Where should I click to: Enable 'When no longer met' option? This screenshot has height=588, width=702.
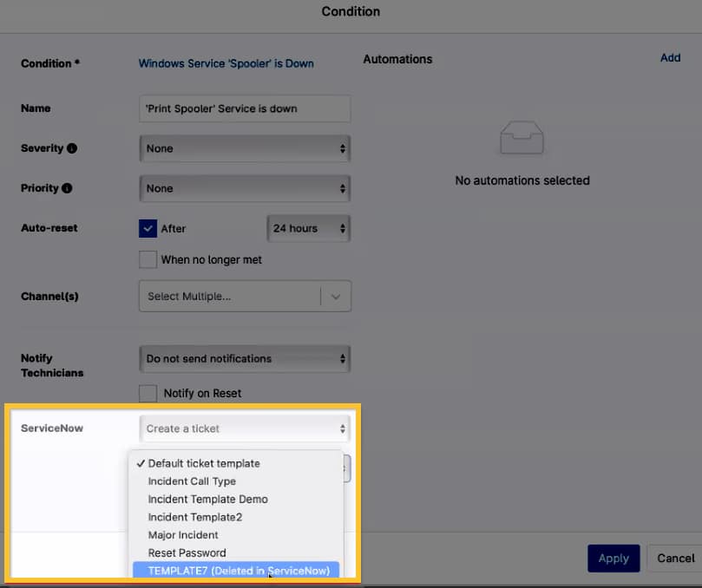(x=148, y=259)
